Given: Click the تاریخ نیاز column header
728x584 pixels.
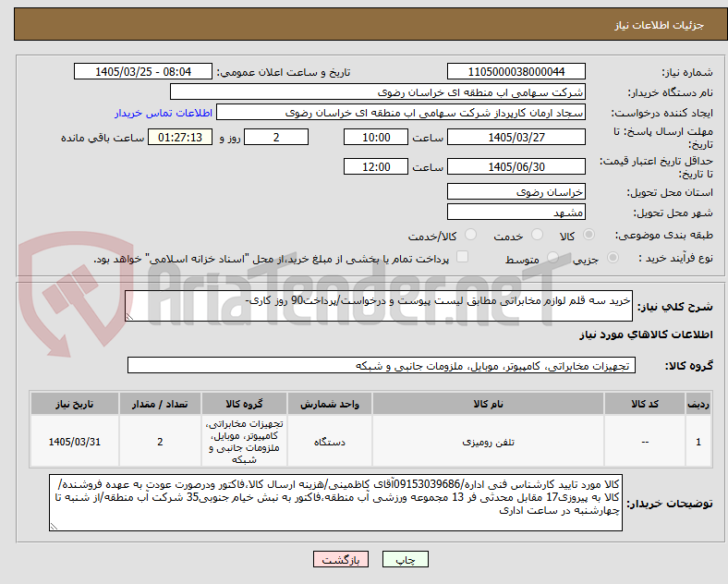Looking at the screenshot, I should (x=75, y=404).
